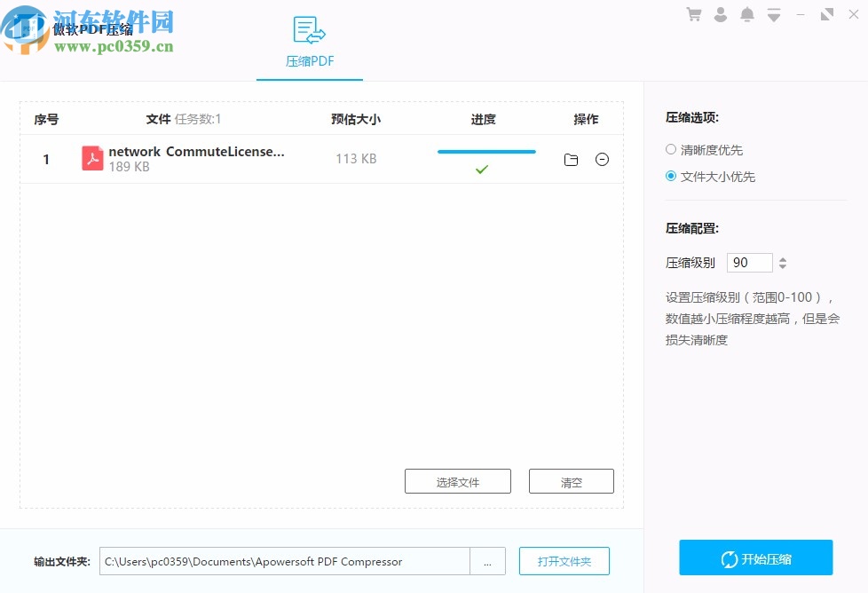Screen dimensions: 868x593
Task: Click the red PDF file icon
Action: pyautogui.click(x=92, y=159)
